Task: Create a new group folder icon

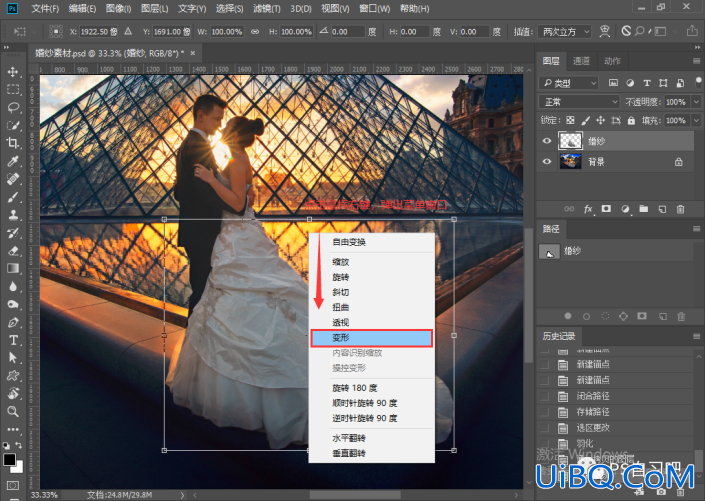Action: tap(644, 209)
